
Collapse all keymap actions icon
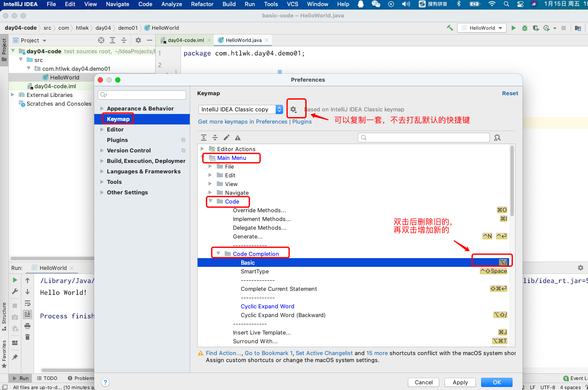coord(215,138)
